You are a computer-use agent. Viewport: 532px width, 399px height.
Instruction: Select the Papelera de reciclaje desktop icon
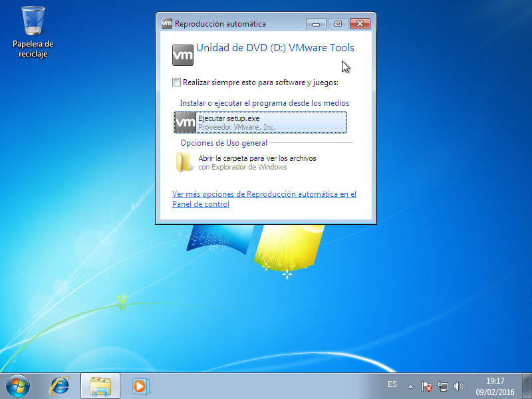(33, 32)
